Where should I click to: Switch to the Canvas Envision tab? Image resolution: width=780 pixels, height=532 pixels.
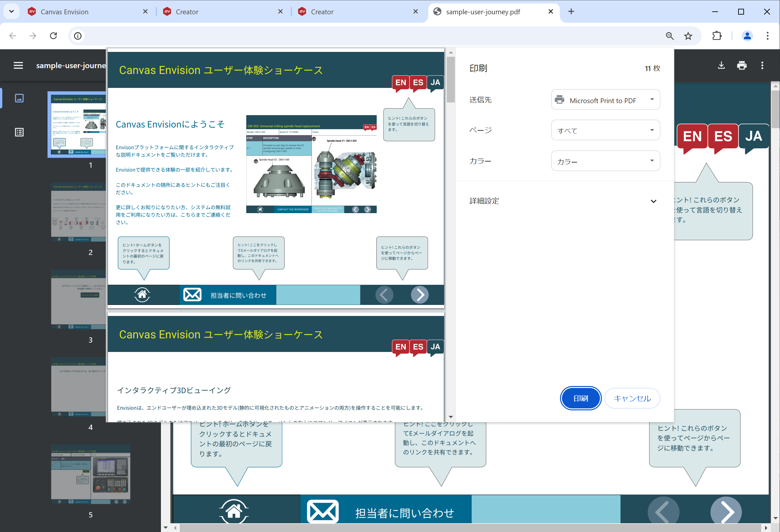[x=87, y=12]
